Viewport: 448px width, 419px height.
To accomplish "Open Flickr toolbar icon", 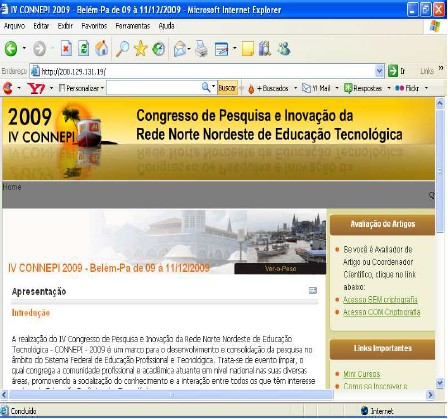I will 399,88.
